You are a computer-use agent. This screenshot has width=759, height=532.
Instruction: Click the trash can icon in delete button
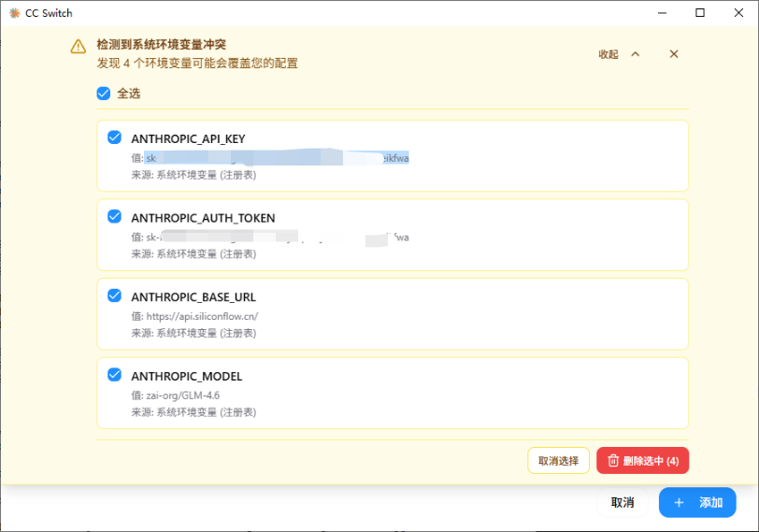point(613,460)
